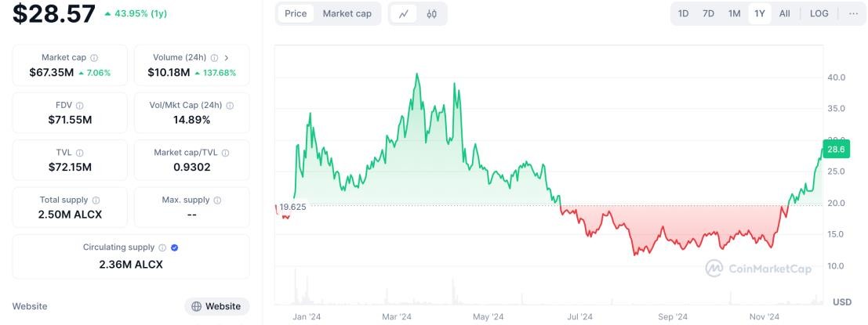Click info icon beside Total supply

pyautogui.click(x=96, y=200)
